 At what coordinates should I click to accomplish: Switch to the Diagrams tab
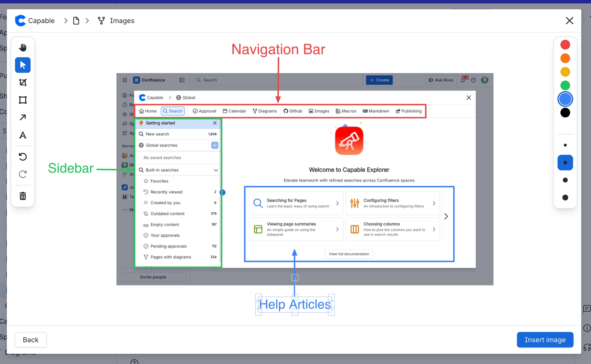[x=264, y=111]
